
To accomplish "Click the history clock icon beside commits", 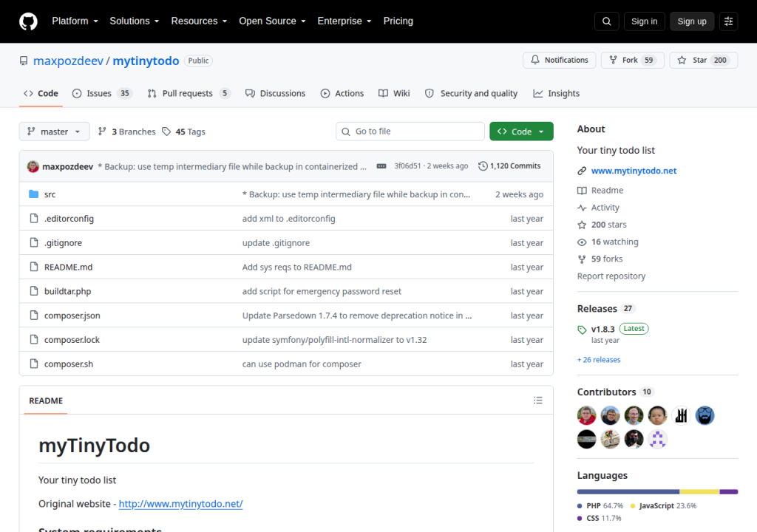I will pos(483,166).
